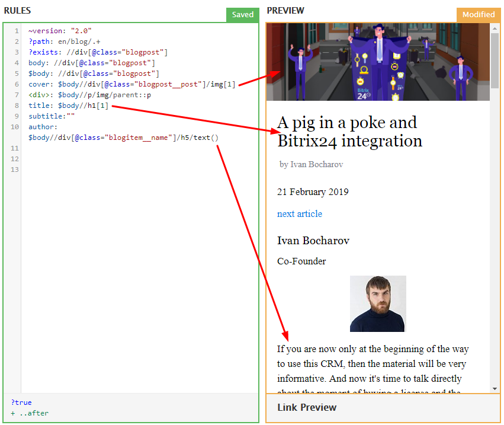Click the 'cover:' rule line

(x=132, y=84)
